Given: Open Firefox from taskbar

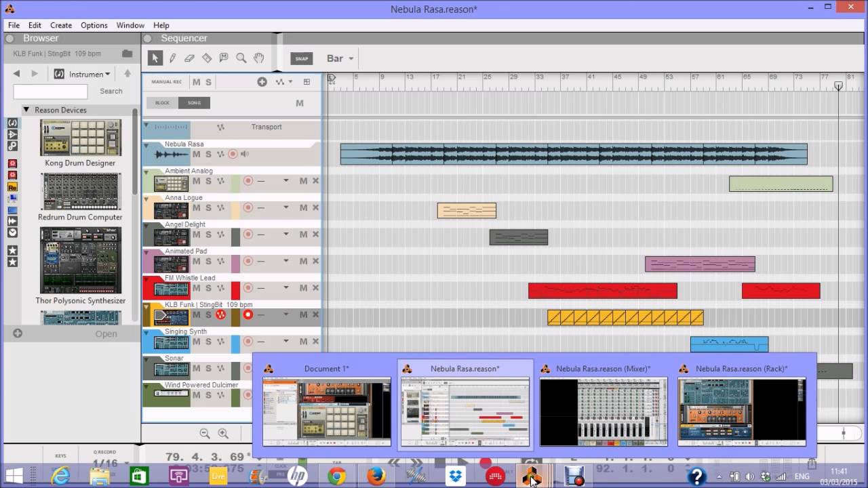Looking at the screenshot, I should coord(376,476).
